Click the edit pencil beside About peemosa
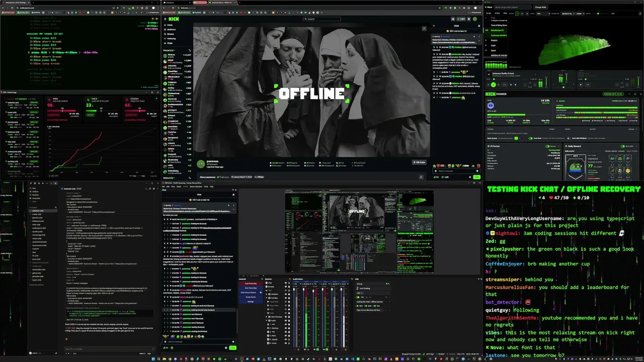The height and width of the screenshot is (362, 644). pyautogui.click(x=421, y=177)
